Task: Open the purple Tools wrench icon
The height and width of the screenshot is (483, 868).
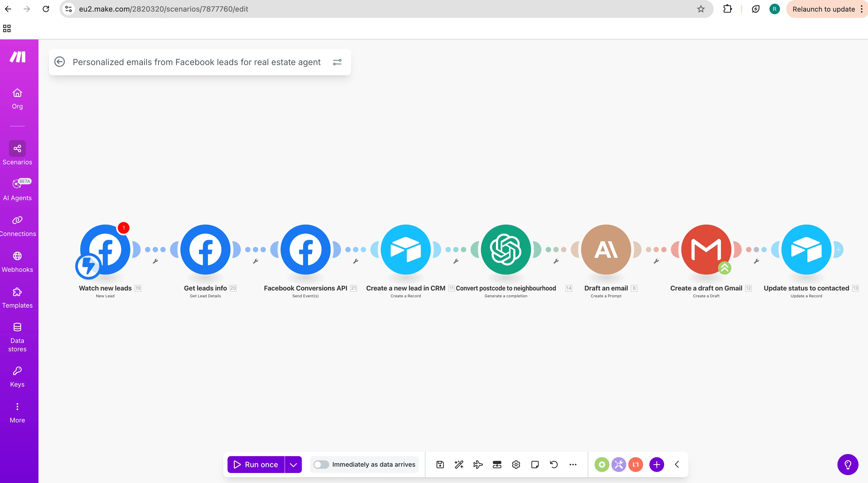Action: pos(619,465)
